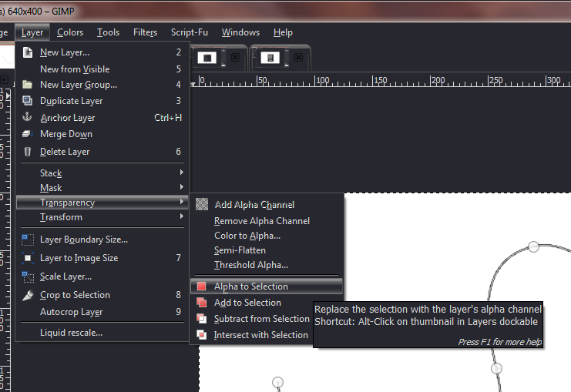Click the top path anchor node on canvas
571x392 pixels.
click(533, 246)
